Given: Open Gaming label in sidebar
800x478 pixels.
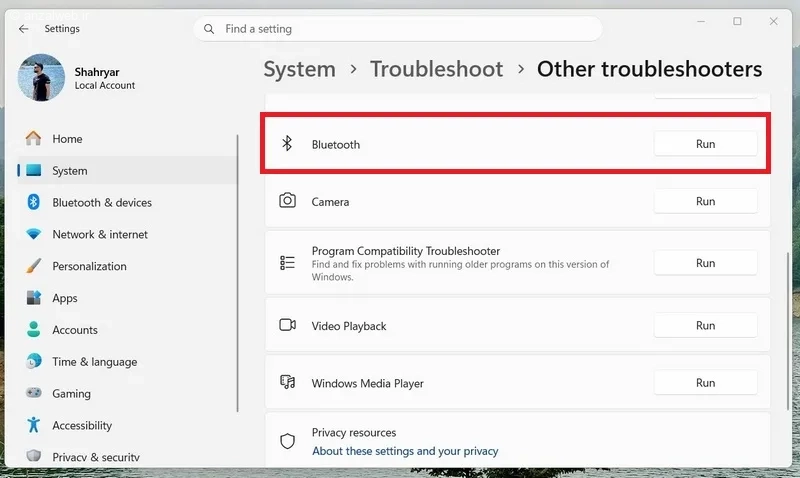Looking at the screenshot, I should (71, 394).
